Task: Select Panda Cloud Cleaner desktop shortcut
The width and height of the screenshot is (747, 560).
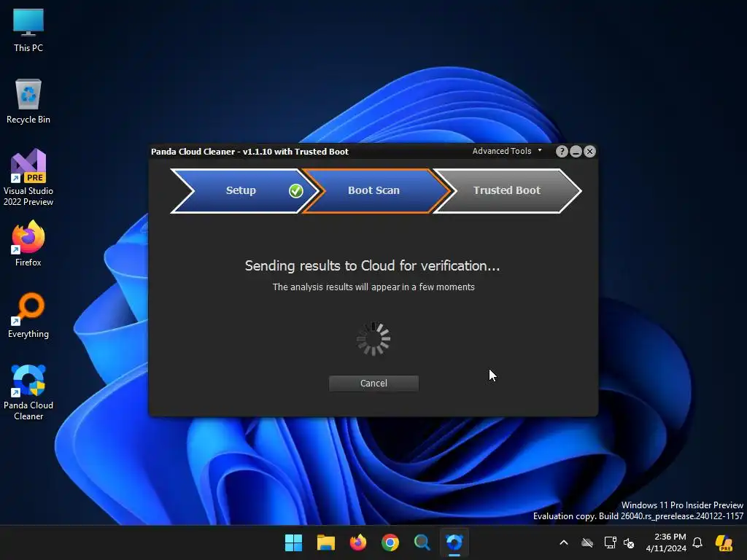Action: [28, 392]
